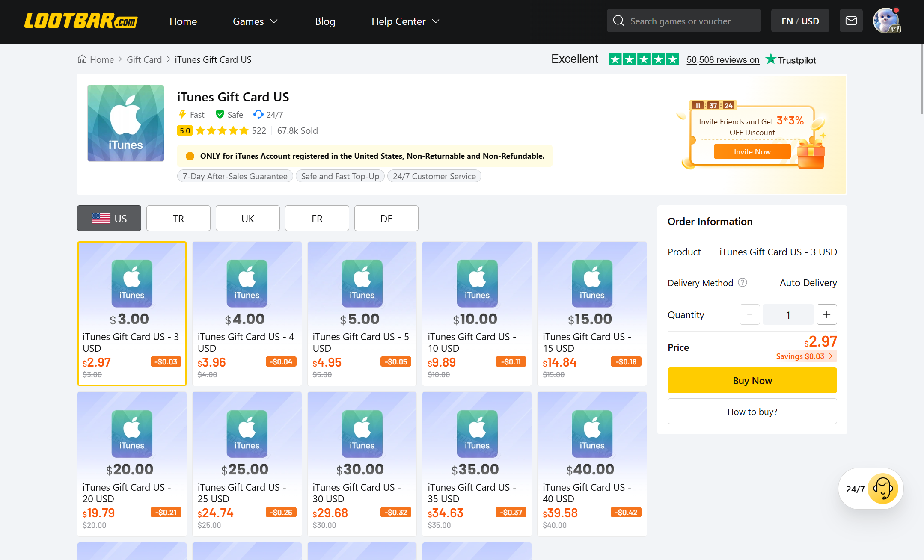Screen dimensions: 924x560
Task: Click the iTunes Gift Card US product image
Action: pyautogui.click(x=126, y=123)
